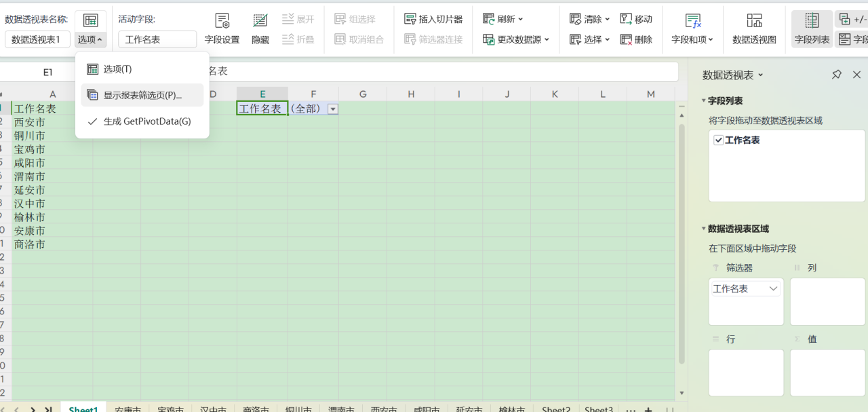Click the empty 行 rows area box
Screen dimensions: 868x412
pyautogui.click(x=746, y=373)
